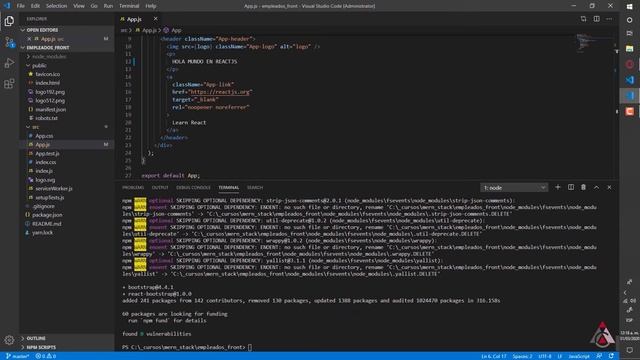
Task: Click the App symbol in the breadcrumb
Action: [x=173, y=30]
